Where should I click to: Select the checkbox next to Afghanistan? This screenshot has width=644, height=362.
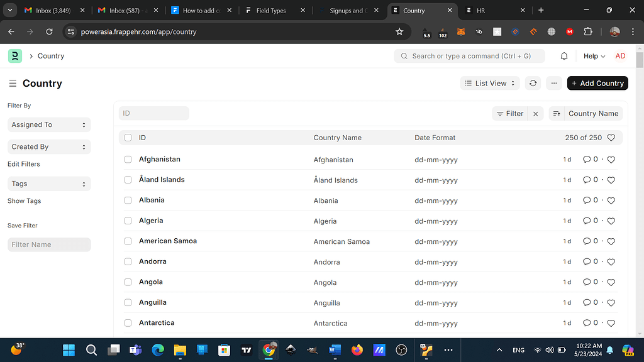(x=128, y=160)
